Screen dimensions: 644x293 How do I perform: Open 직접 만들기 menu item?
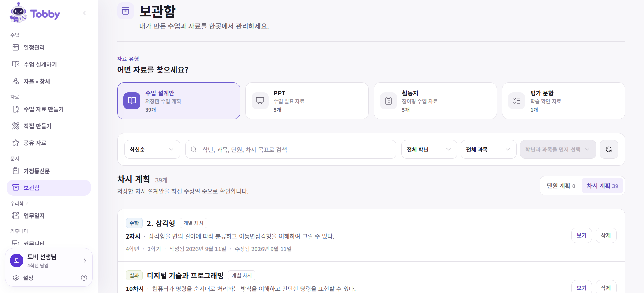point(49,126)
